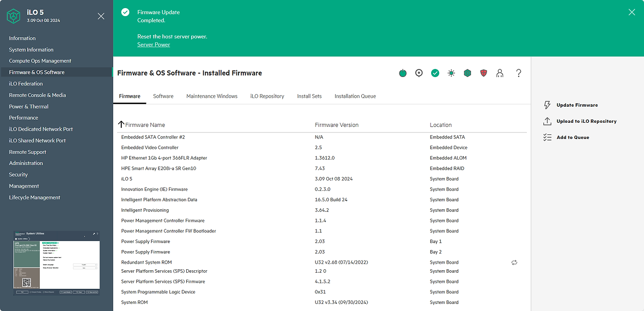Choose Add to Queue action
The image size is (644, 311).
click(x=572, y=137)
